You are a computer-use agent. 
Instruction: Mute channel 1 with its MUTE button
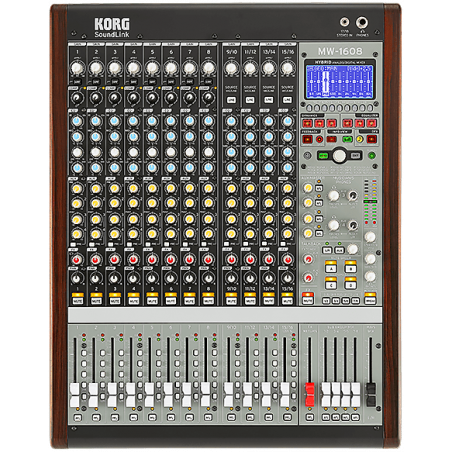(x=77, y=301)
